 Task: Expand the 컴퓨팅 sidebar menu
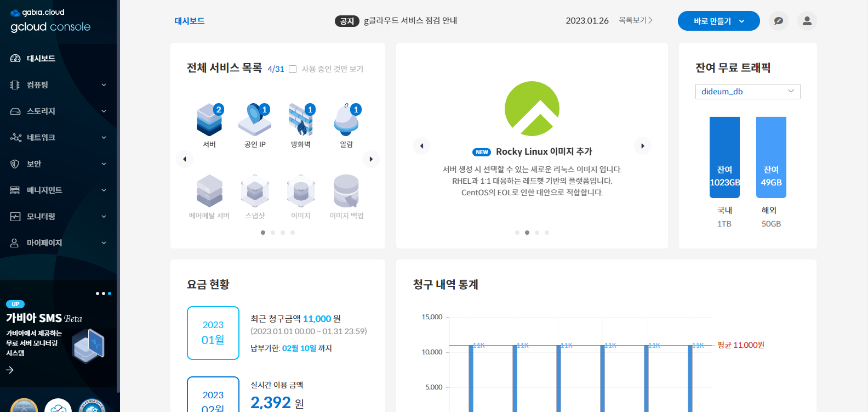pyautogui.click(x=59, y=84)
